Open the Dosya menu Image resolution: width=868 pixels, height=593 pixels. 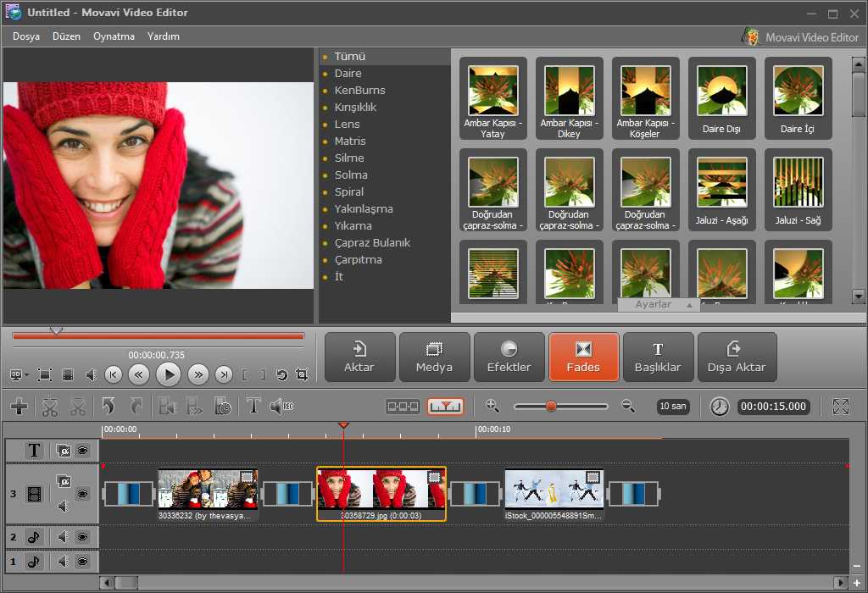(x=26, y=36)
